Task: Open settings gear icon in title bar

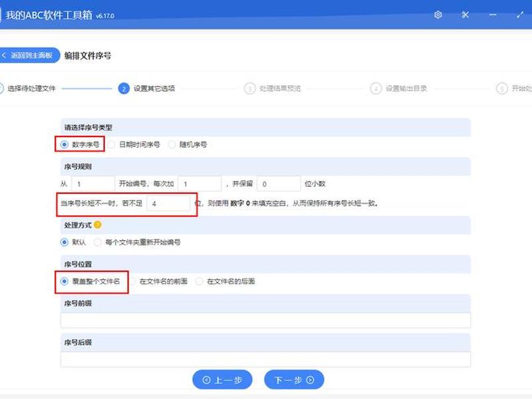Action: point(438,15)
